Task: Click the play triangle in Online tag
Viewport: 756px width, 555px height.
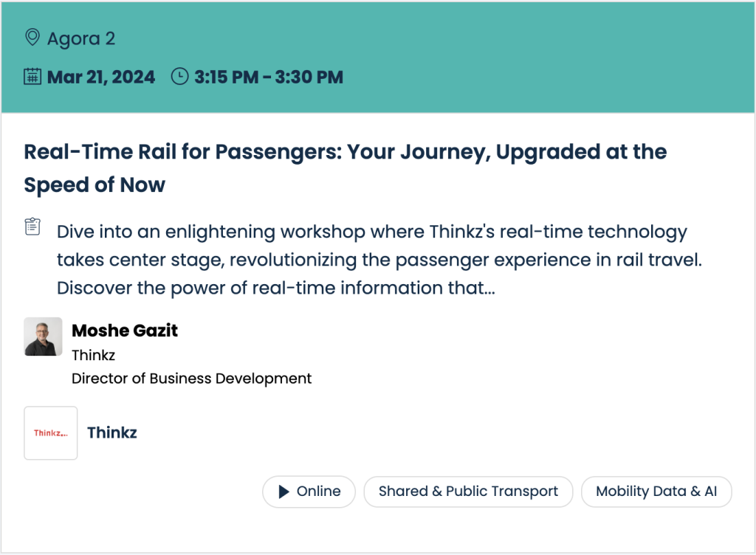Action: click(x=284, y=492)
